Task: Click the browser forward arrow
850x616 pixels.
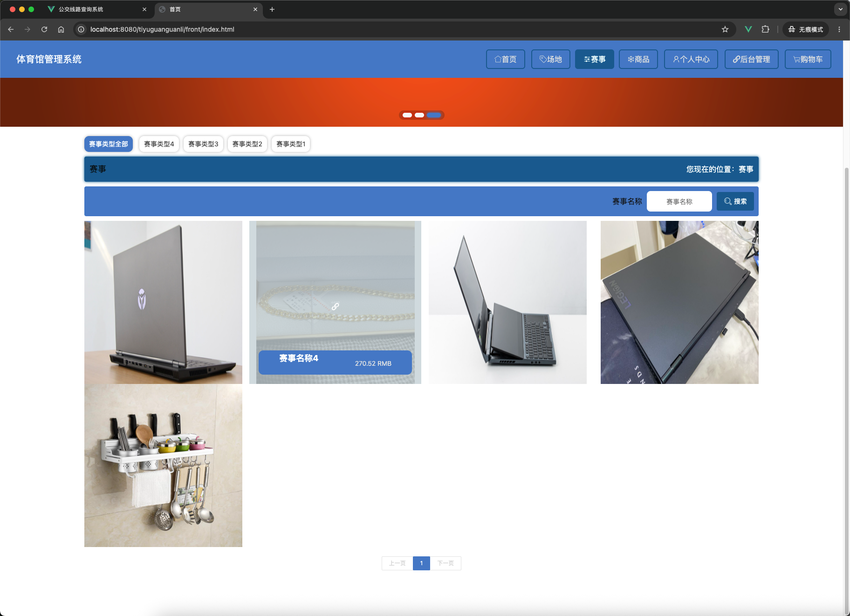Action: click(27, 29)
